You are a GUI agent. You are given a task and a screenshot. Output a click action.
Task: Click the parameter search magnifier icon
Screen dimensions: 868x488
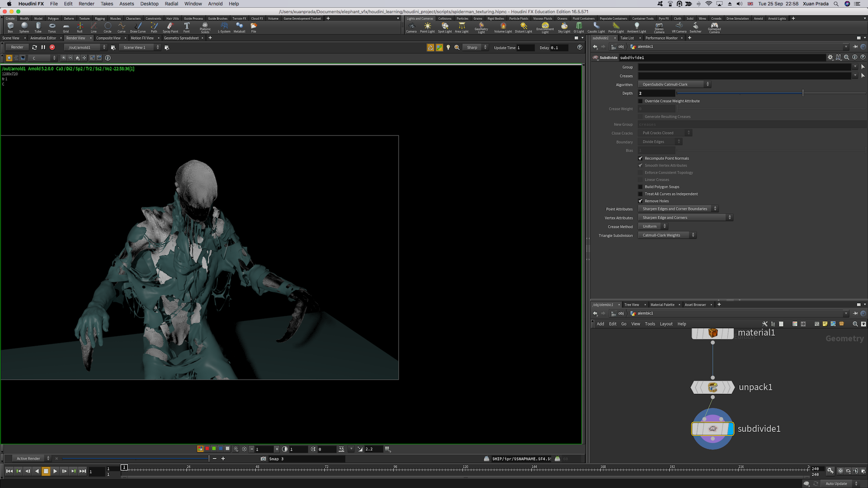847,57
